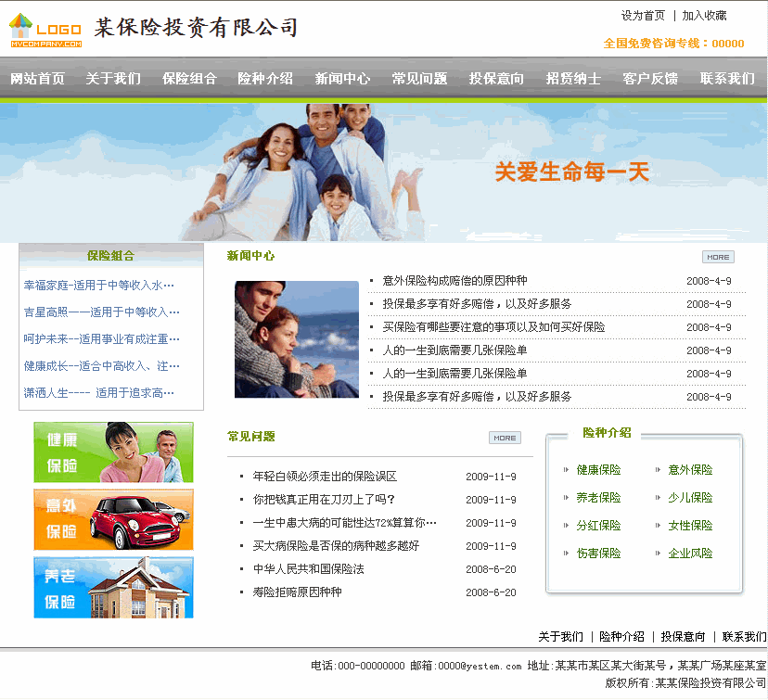
Task: Click 伤害保险 link in 险种介绍 panel
Action: [x=598, y=554]
